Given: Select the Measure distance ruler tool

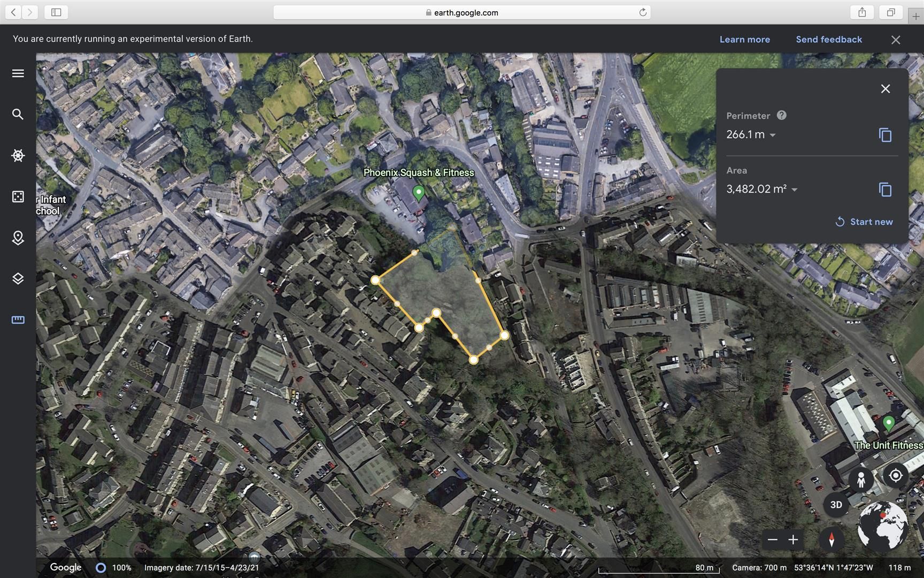Looking at the screenshot, I should click(18, 320).
